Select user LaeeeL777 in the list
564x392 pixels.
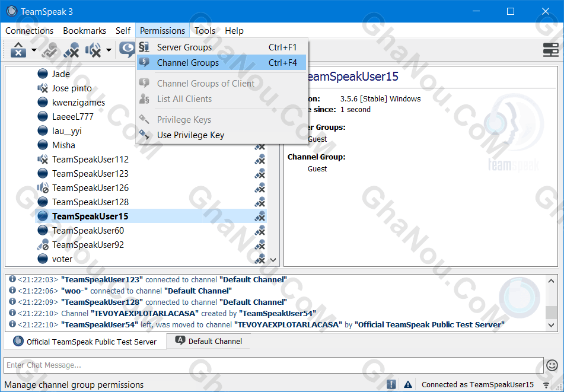(73, 117)
